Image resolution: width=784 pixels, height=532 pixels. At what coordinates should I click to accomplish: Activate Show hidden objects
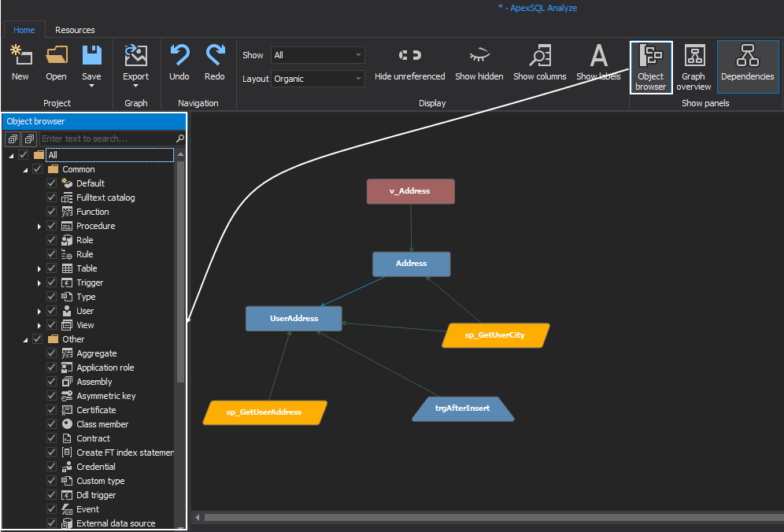click(x=479, y=63)
